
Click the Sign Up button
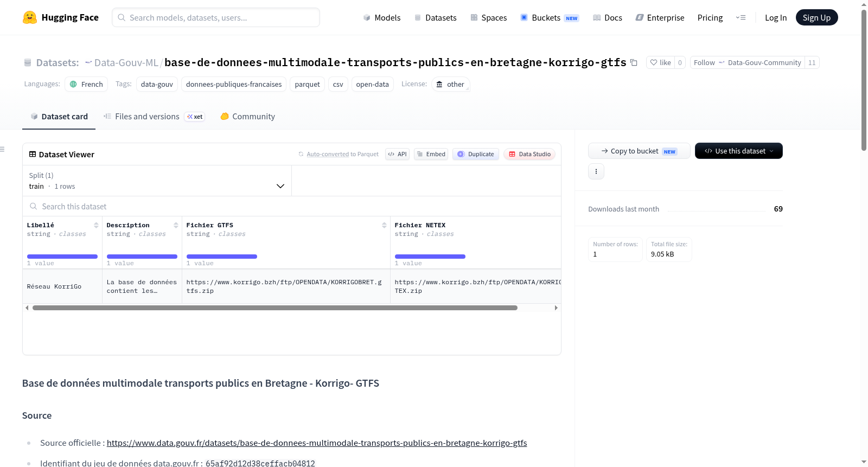pos(816,17)
